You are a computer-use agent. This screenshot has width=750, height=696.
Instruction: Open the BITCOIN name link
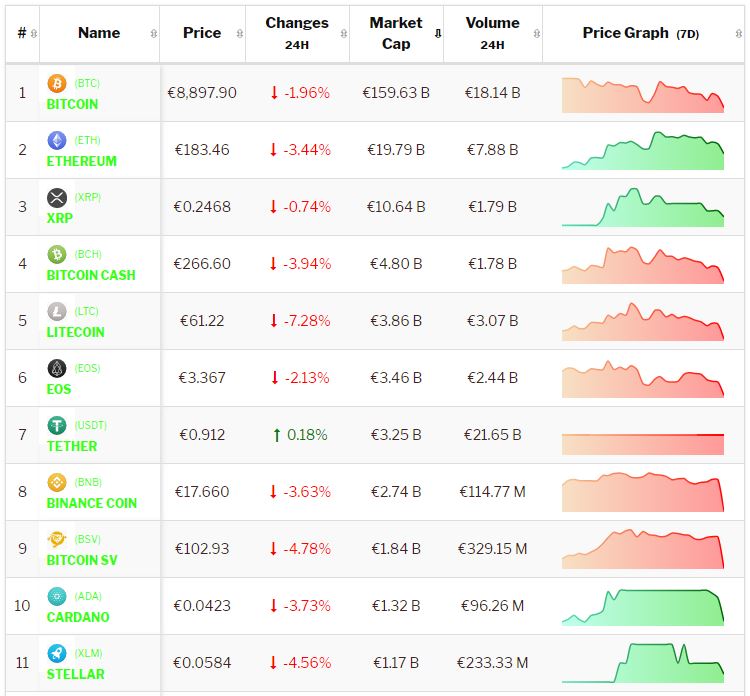[x=72, y=104]
